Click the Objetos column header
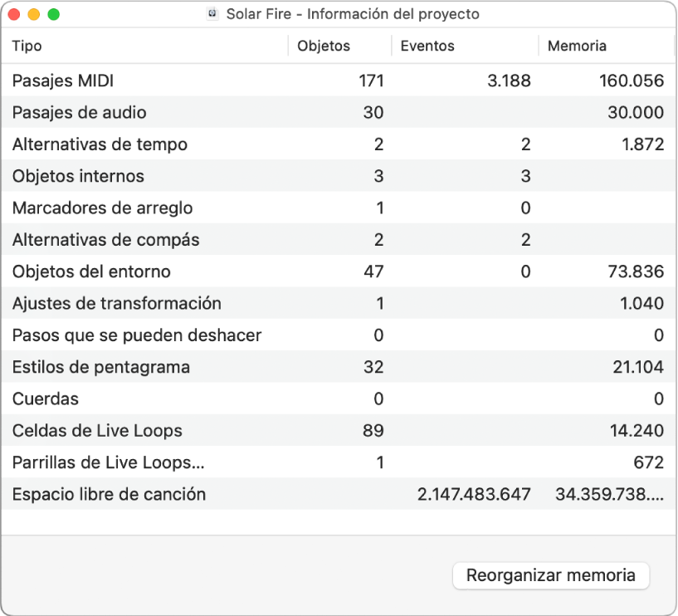The height and width of the screenshot is (616, 678). [x=324, y=46]
